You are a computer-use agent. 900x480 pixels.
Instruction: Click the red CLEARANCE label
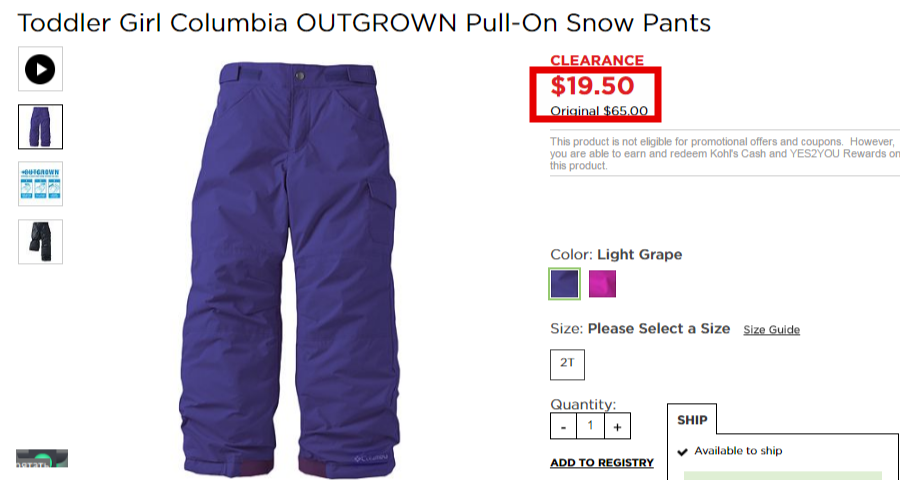(x=597, y=60)
